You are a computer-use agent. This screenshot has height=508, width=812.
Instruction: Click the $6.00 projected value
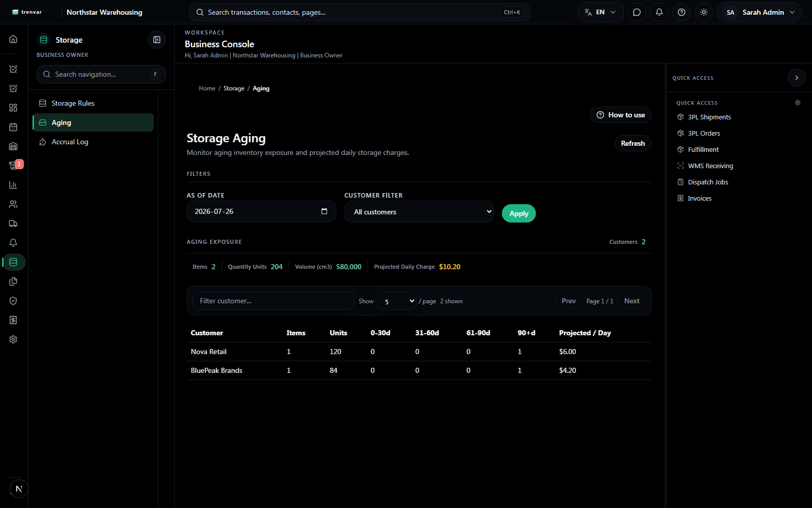coord(567,352)
